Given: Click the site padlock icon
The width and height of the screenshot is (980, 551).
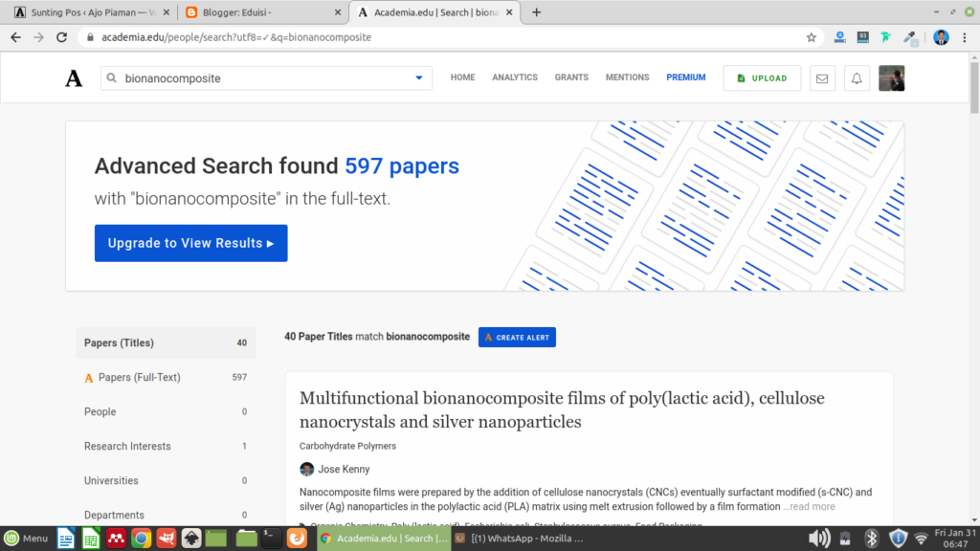Looking at the screenshot, I should click(90, 37).
